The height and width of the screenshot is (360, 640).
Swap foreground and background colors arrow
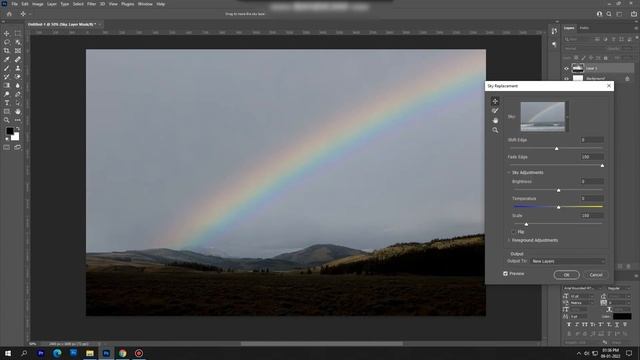click(x=18, y=129)
